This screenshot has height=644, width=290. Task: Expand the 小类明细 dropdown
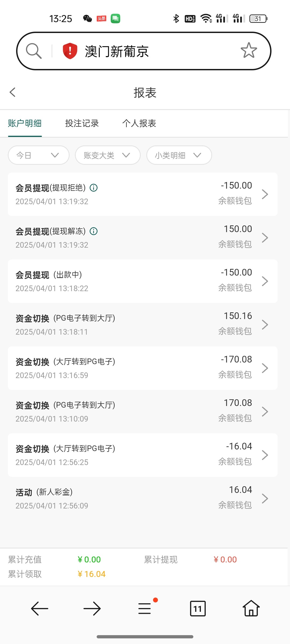tap(179, 155)
